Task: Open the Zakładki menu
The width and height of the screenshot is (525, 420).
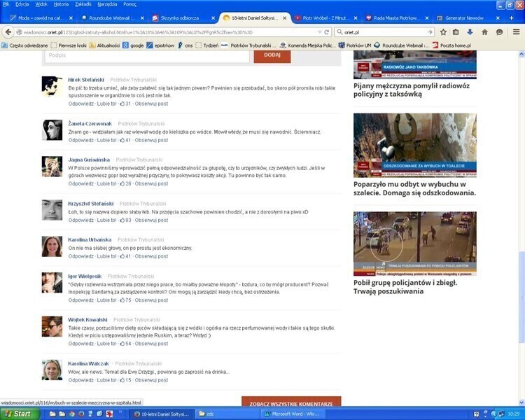Action: pos(83,4)
